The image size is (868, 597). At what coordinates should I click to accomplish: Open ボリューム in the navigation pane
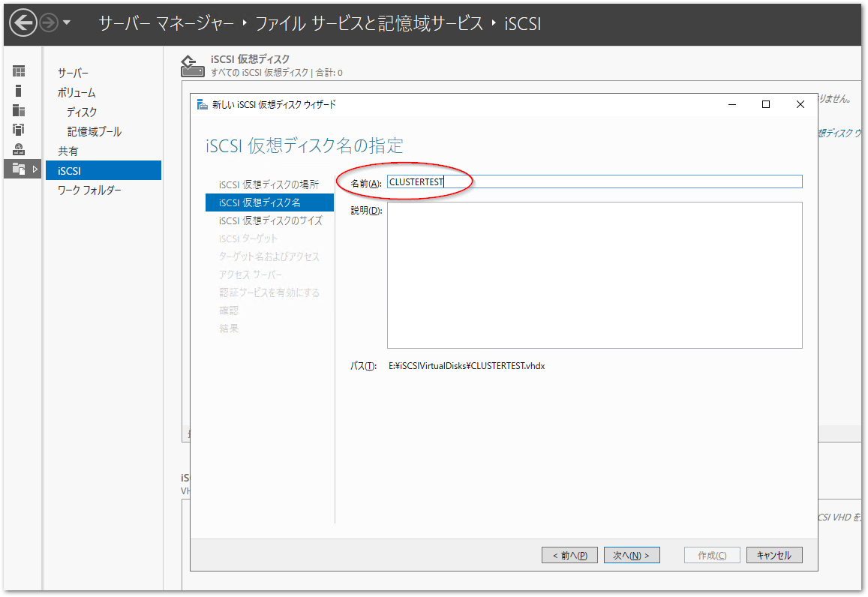(77, 93)
